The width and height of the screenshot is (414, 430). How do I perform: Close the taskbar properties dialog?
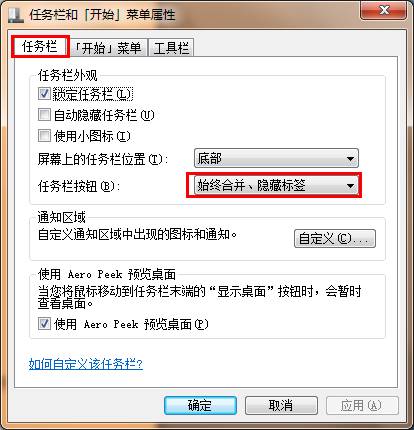(384, 11)
